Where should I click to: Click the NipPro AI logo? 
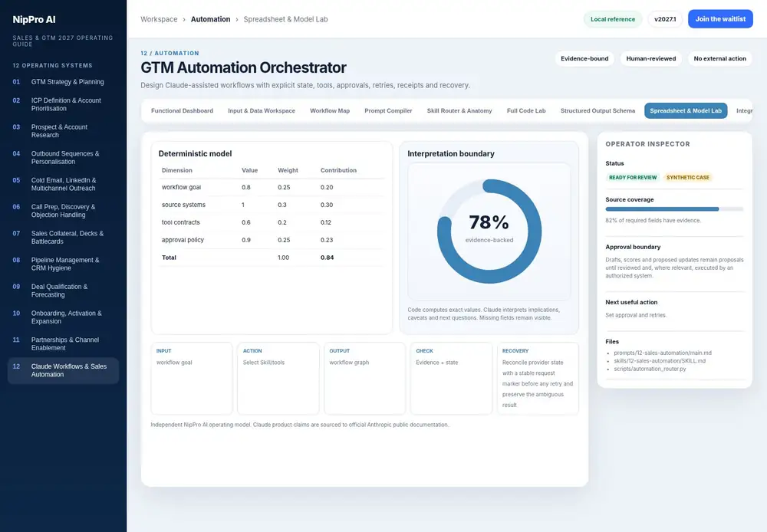[x=34, y=20]
